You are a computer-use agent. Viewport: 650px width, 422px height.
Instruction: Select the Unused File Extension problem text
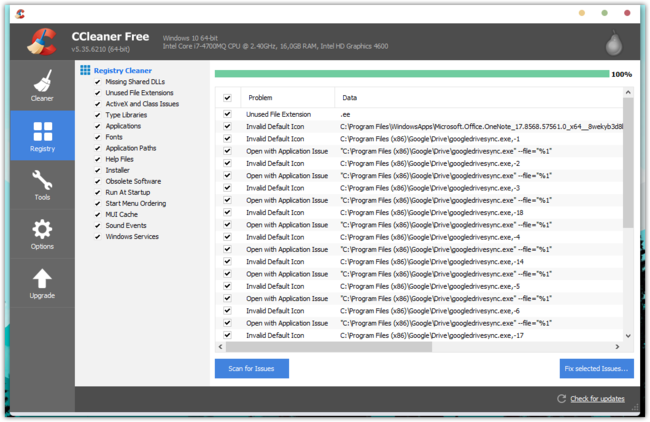[x=279, y=114]
